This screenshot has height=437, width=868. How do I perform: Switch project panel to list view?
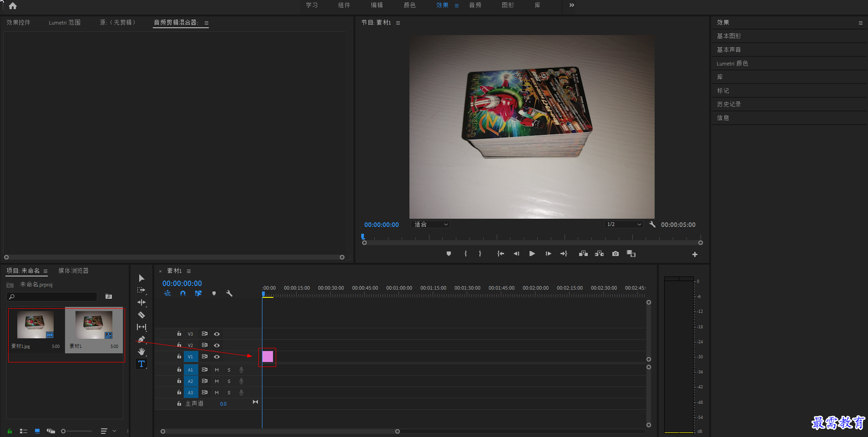click(x=23, y=431)
